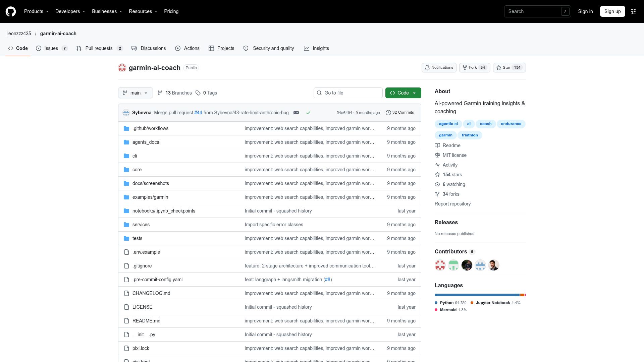Open the 0 Tags list
644x362 pixels.
[206, 93]
